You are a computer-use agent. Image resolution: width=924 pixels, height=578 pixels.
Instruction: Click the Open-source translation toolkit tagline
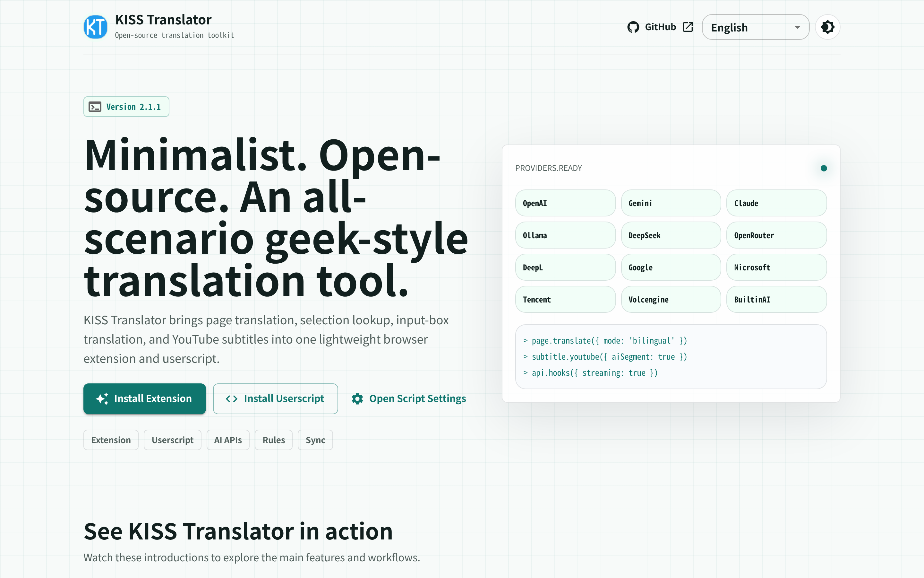[175, 35]
